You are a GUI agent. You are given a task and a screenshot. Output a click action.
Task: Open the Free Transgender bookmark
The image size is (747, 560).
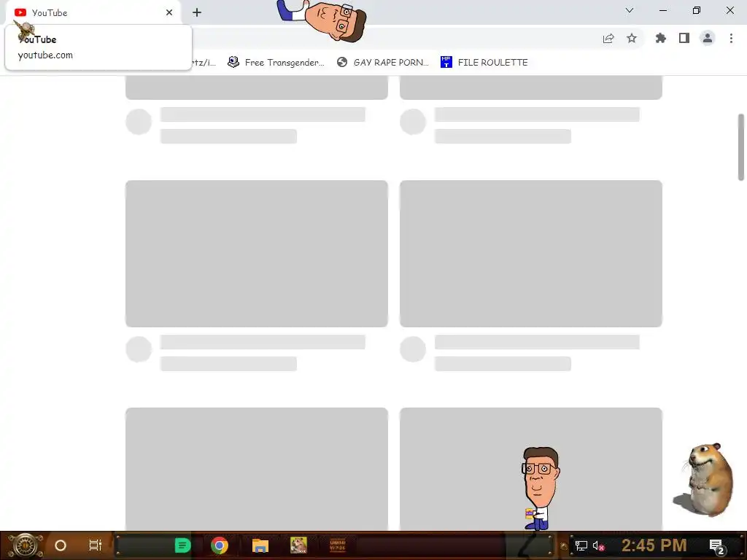[276, 63]
